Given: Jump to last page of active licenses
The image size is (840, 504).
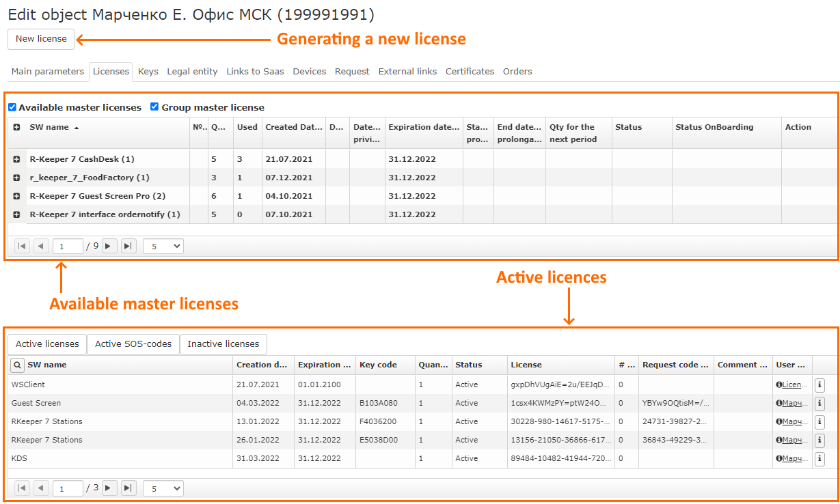Looking at the screenshot, I should pos(128,488).
